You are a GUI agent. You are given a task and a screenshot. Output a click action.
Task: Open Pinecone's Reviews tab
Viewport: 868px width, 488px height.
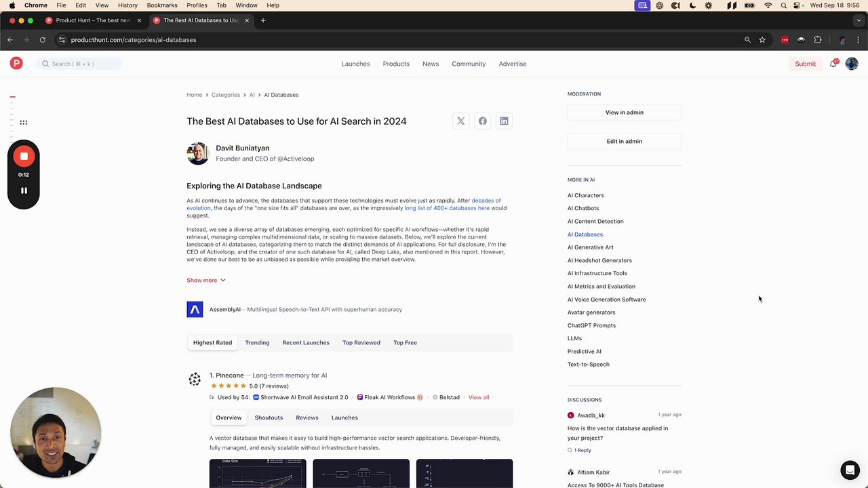click(x=307, y=418)
